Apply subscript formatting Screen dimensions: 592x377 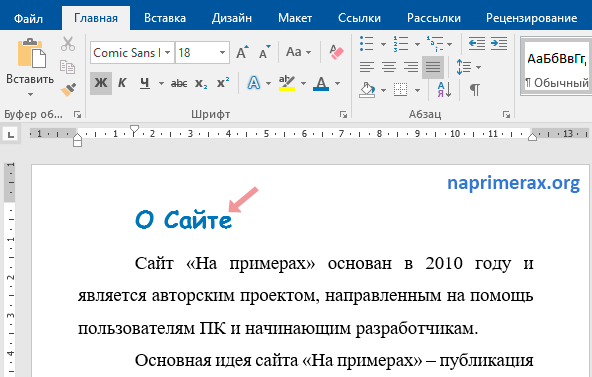point(201,83)
